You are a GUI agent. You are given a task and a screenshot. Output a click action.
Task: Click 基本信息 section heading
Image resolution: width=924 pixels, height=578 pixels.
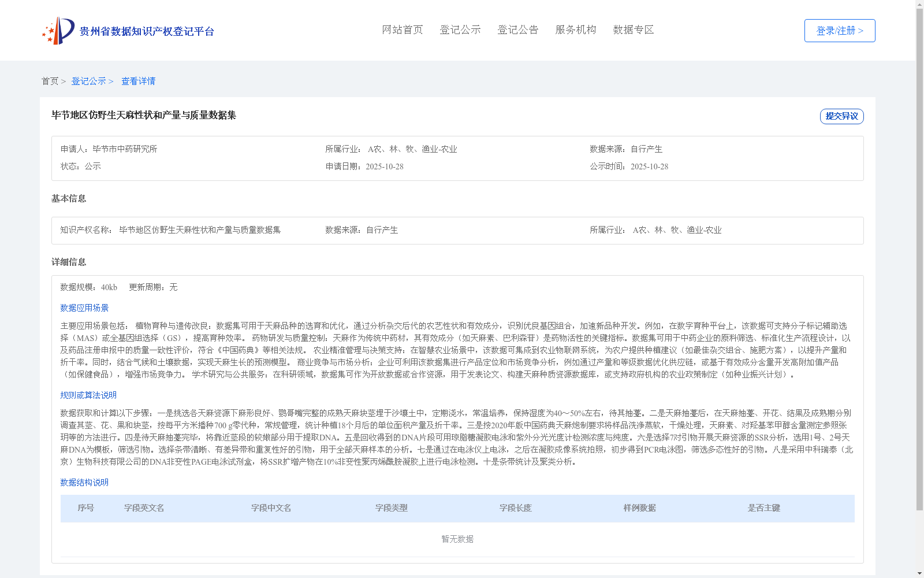coord(69,198)
